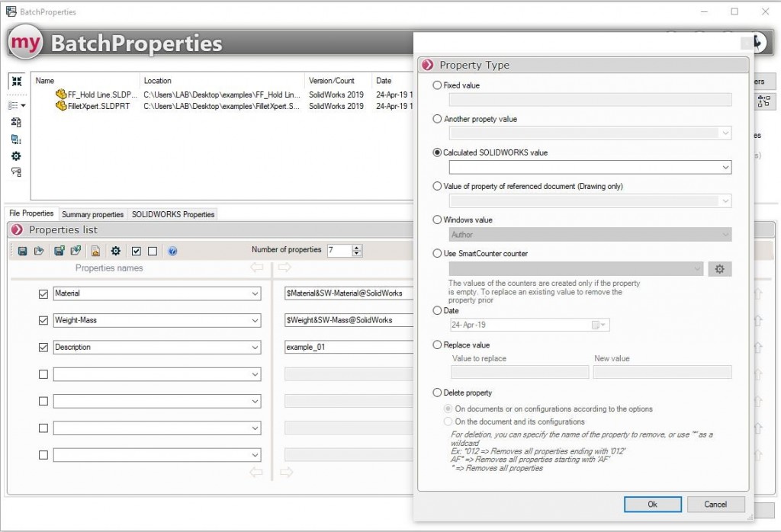The image size is (781, 532).
Task: Click the right arrow below the properties list
Action: pos(286,472)
